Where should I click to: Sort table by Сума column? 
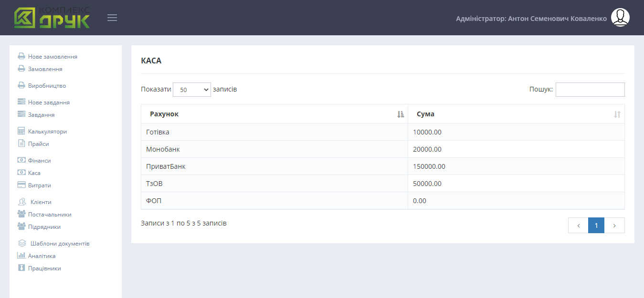point(516,114)
